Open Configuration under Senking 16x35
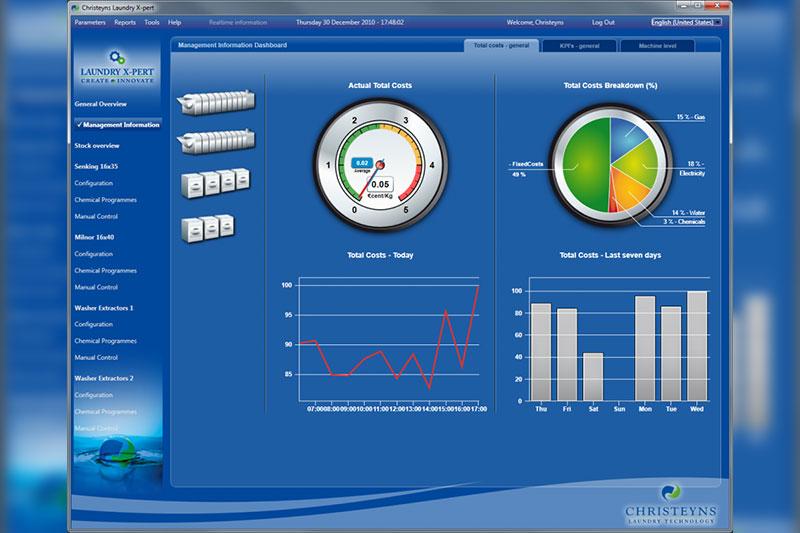 tap(94, 184)
